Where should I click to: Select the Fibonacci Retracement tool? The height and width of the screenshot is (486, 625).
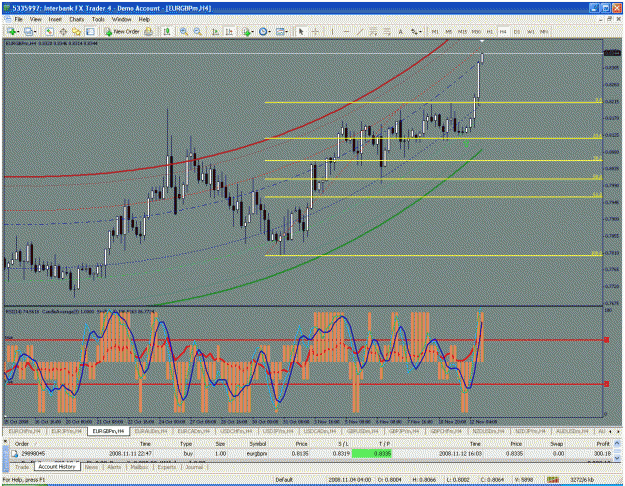pyautogui.click(x=387, y=31)
